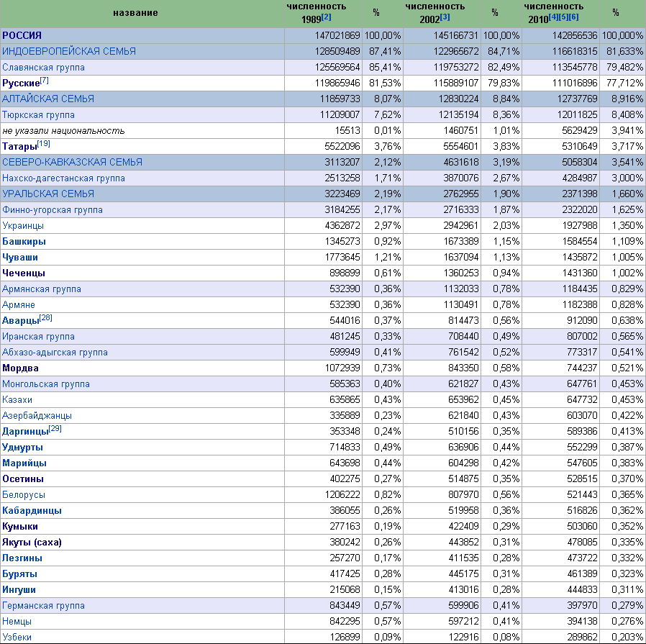Open the Казахи link

(x=17, y=400)
